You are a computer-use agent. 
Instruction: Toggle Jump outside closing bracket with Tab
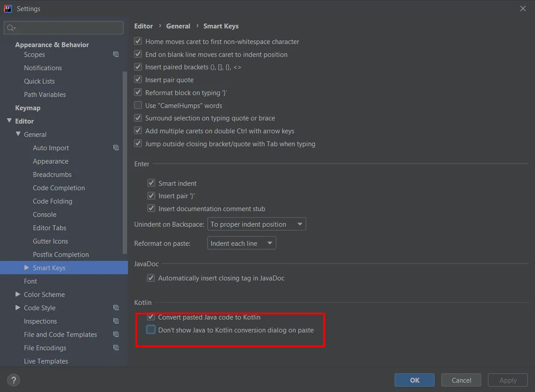pos(138,144)
